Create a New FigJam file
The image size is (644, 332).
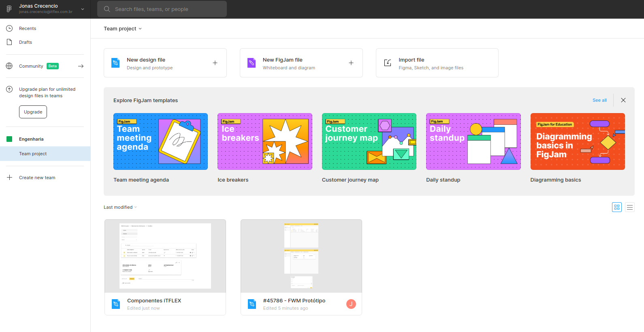coord(301,63)
